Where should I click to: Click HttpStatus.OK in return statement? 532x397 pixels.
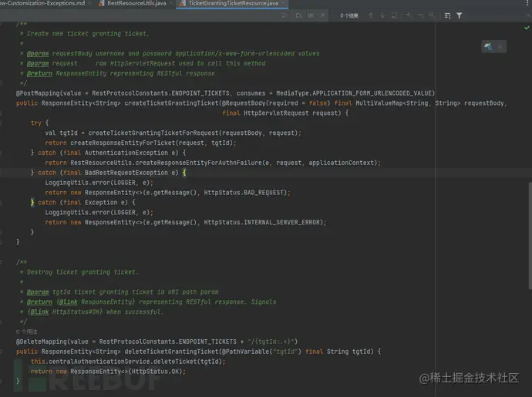click(x=157, y=372)
